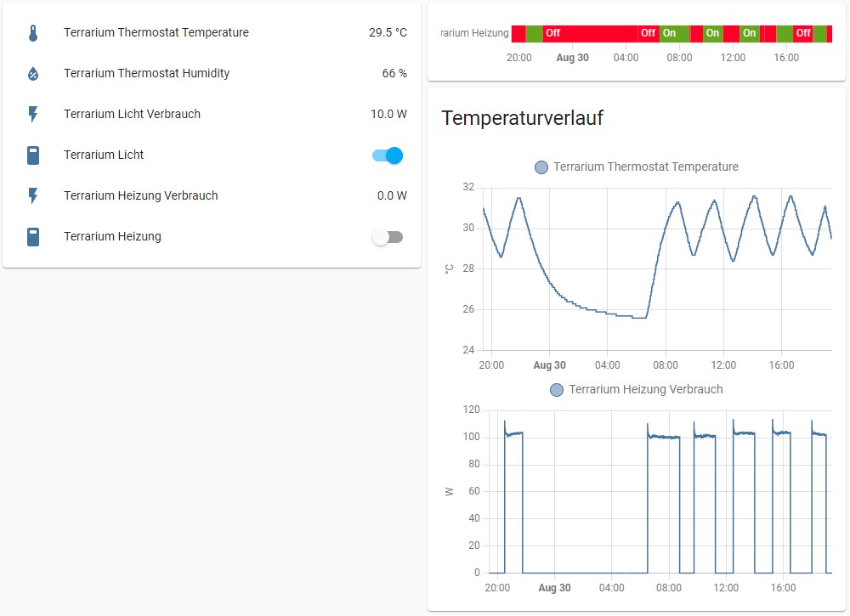Click the 10.0 W light consumption value
This screenshot has height=616, width=850.
coord(388,114)
